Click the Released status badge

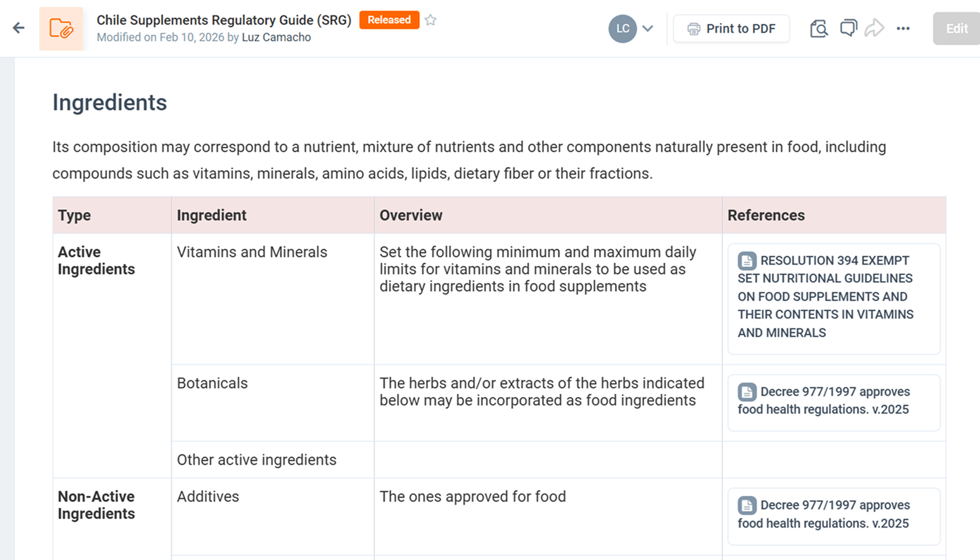(389, 20)
